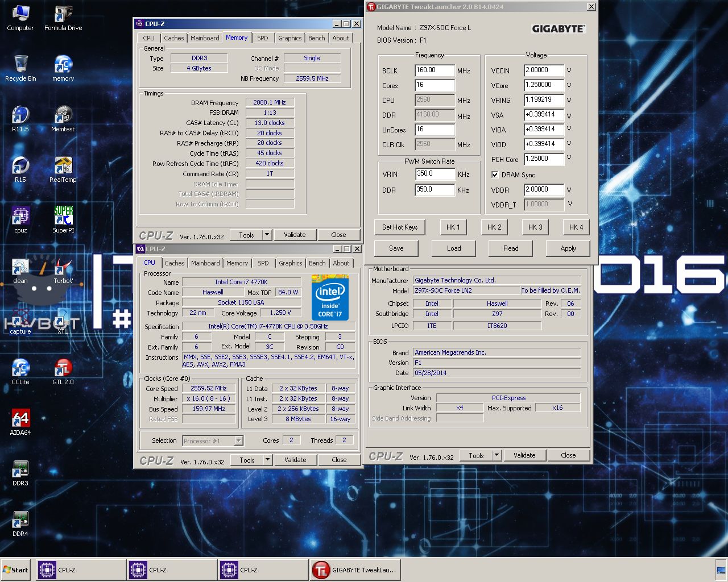Click the PCH Core voltage field
Image resolution: width=728 pixels, height=582 pixels.
pyautogui.click(x=544, y=159)
